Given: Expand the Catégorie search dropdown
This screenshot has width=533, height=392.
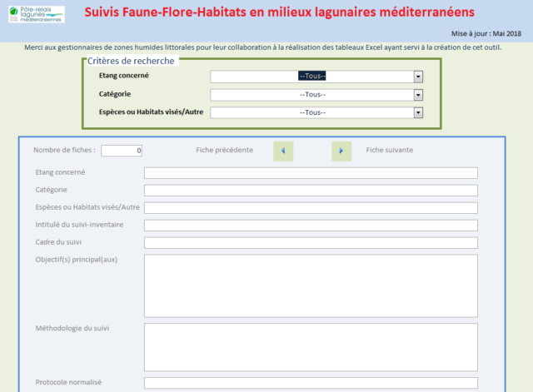Looking at the screenshot, I should pyautogui.click(x=418, y=95).
